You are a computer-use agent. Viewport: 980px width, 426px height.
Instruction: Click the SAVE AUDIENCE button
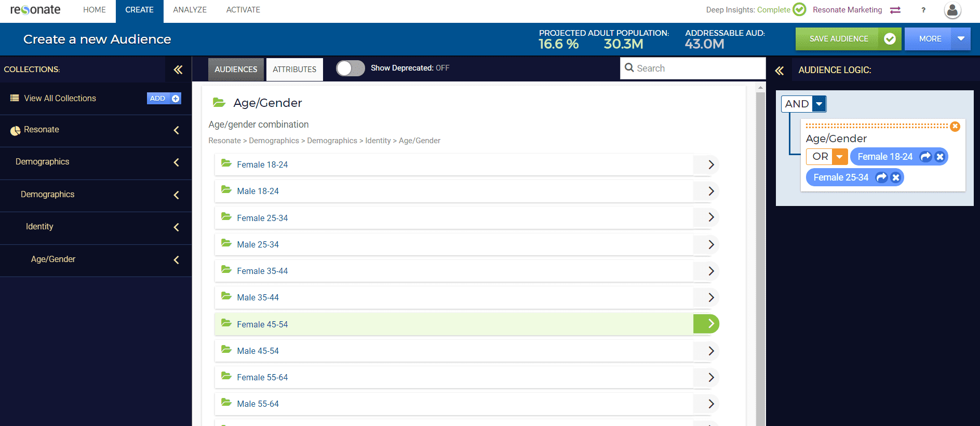pyautogui.click(x=839, y=39)
